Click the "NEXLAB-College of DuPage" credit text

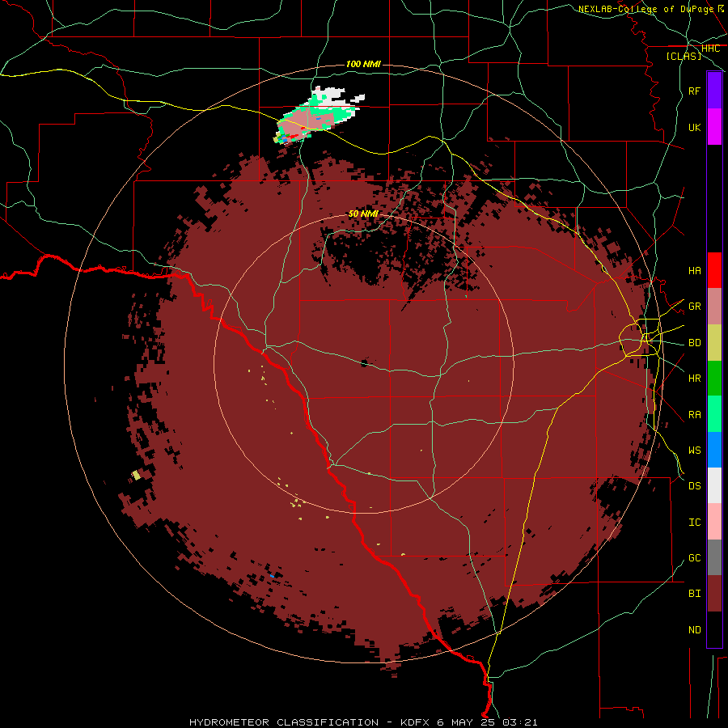coord(645,9)
